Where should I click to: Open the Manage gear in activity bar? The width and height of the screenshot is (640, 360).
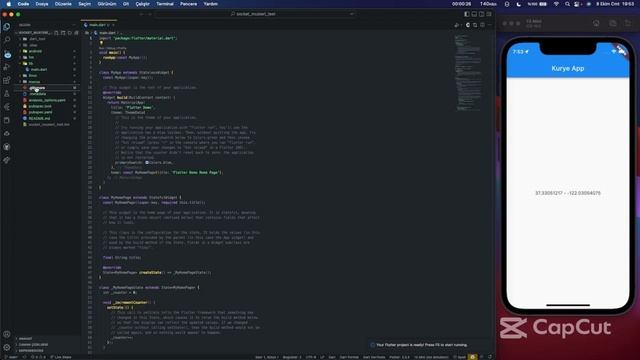click(7, 347)
